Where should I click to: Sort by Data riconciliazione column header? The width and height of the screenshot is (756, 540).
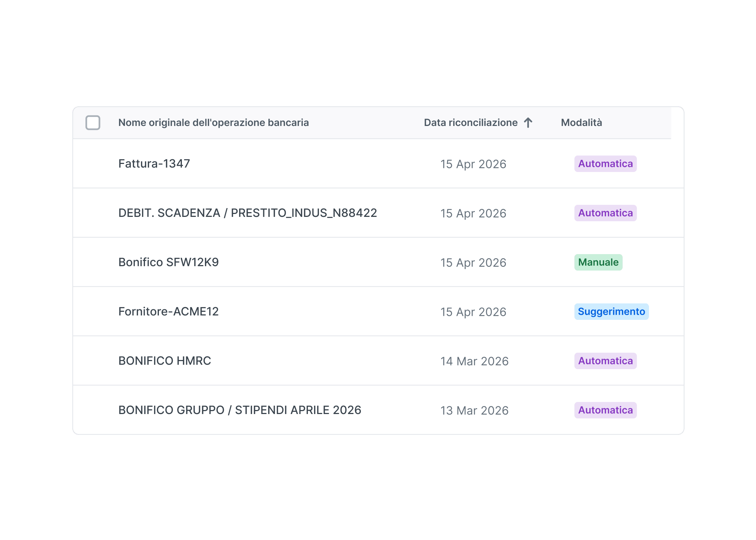point(471,123)
